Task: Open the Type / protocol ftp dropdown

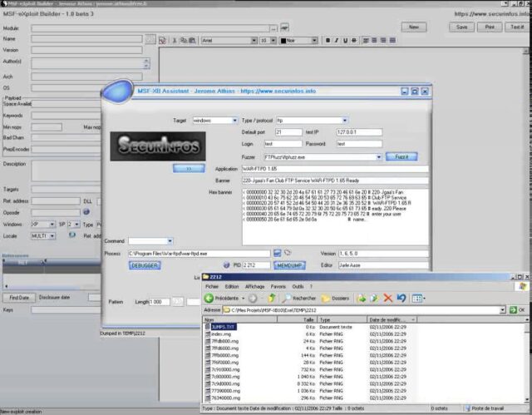Action: pyautogui.click(x=345, y=121)
